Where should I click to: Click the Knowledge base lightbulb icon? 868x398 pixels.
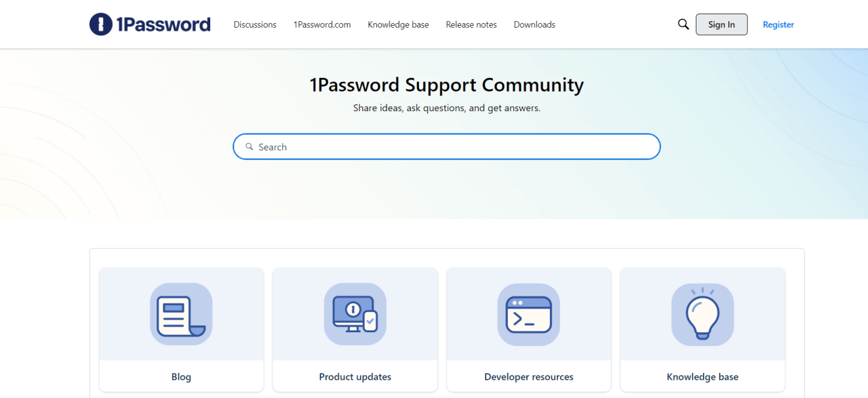click(702, 314)
